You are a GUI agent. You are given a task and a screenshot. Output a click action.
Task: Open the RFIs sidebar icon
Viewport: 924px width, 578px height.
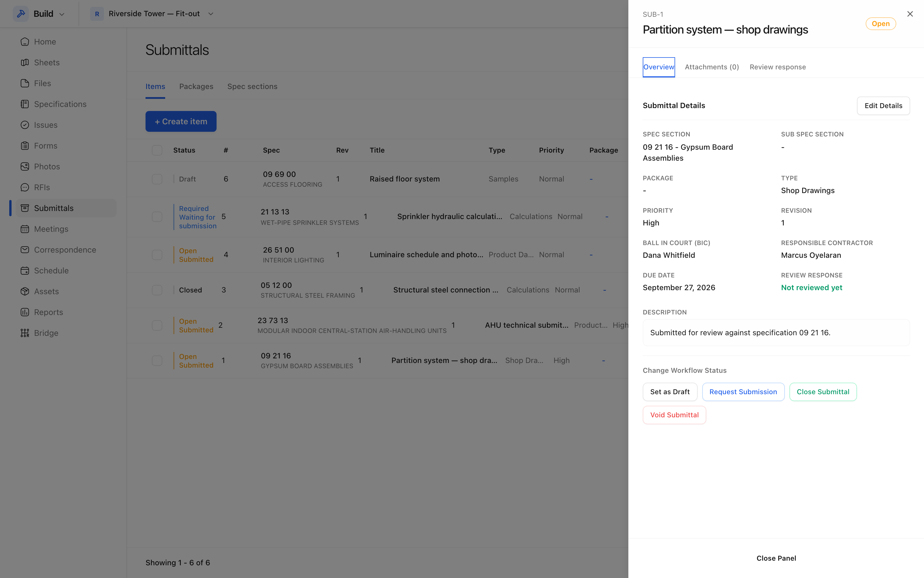(25, 187)
